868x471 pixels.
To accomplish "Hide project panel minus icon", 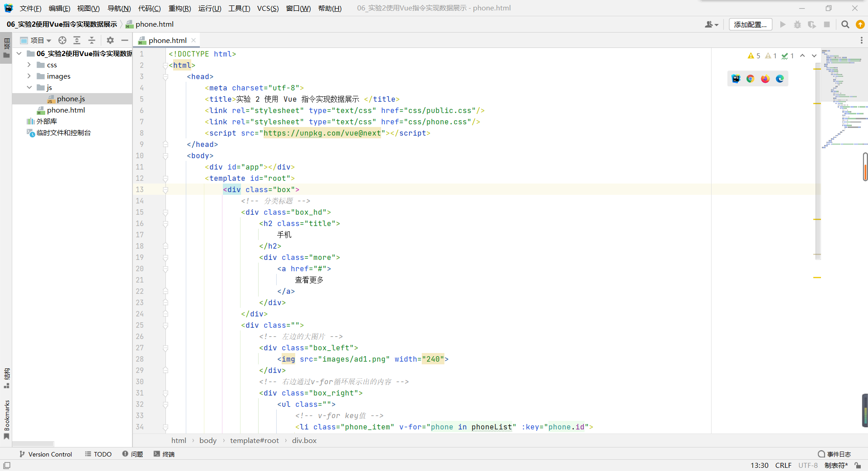I will click(125, 40).
